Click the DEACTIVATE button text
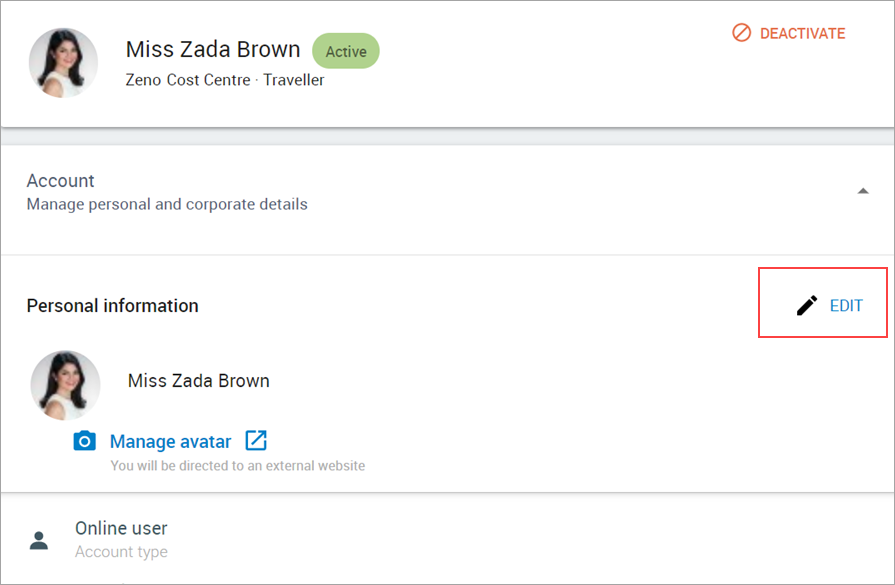Image resolution: width=895 pixels, height=585 pixels. (803, 34)
